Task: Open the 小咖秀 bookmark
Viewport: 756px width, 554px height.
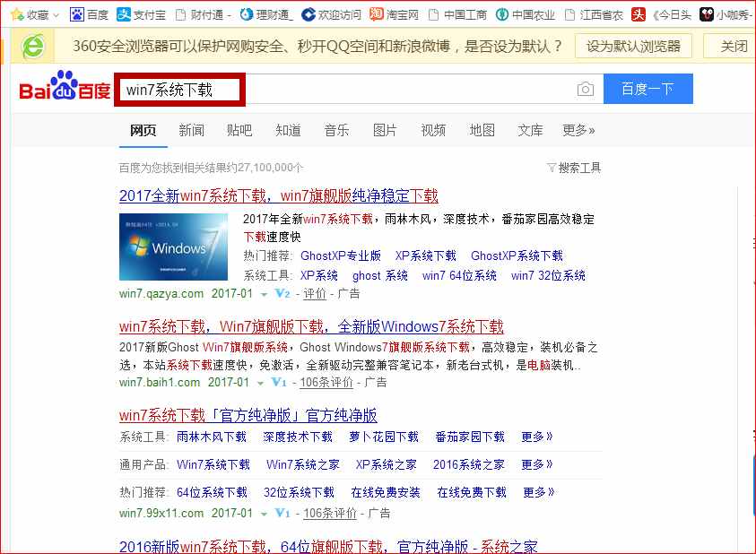Action: pos(726,15)
